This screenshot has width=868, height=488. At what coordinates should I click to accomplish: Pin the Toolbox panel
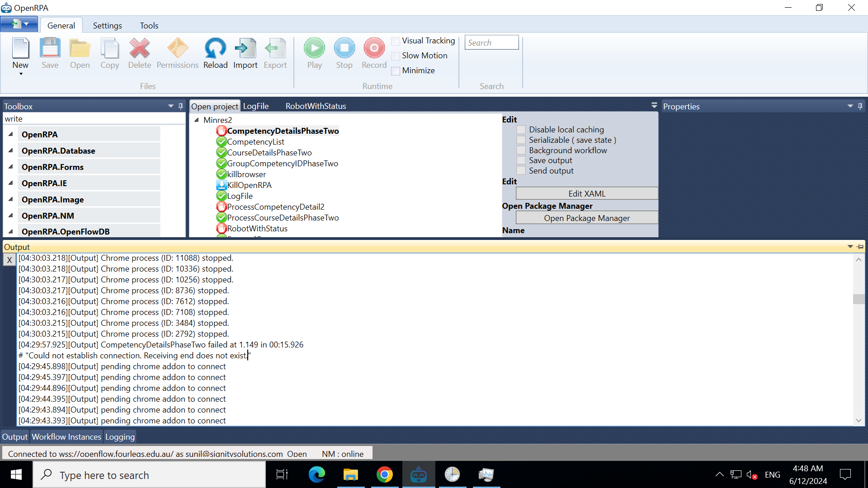[x=180, y=106]
